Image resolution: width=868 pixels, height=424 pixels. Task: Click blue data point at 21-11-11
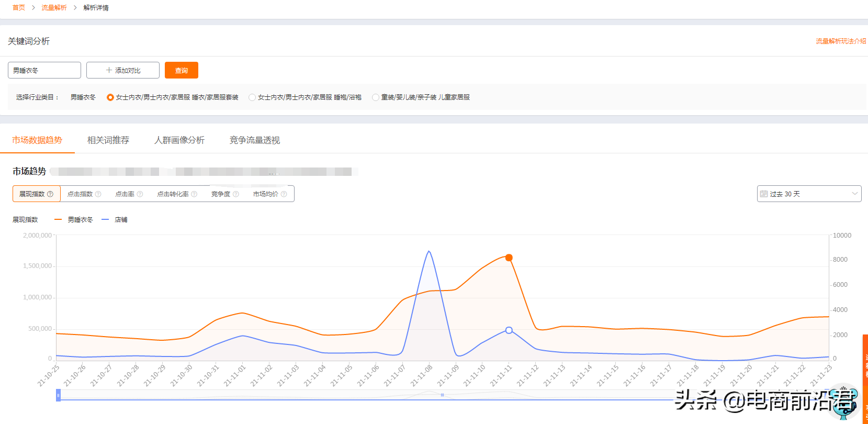[509, 330]
